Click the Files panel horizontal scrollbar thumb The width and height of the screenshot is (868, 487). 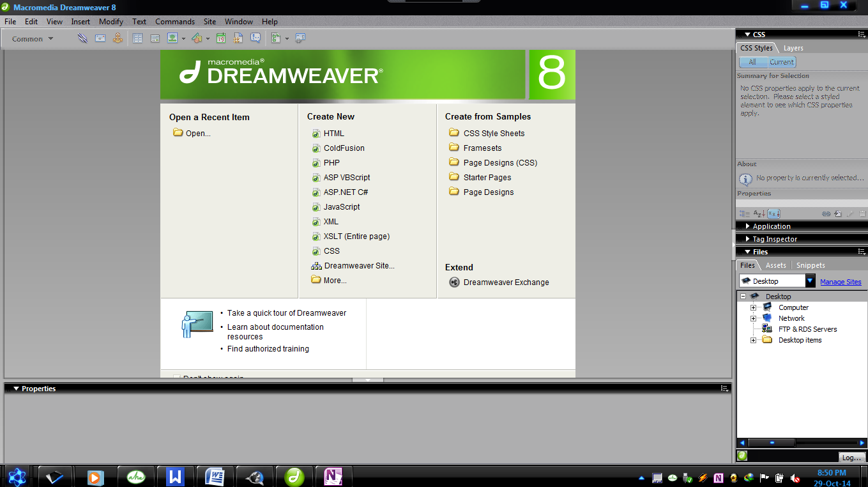pyautogui.click(x=772, y=442)
